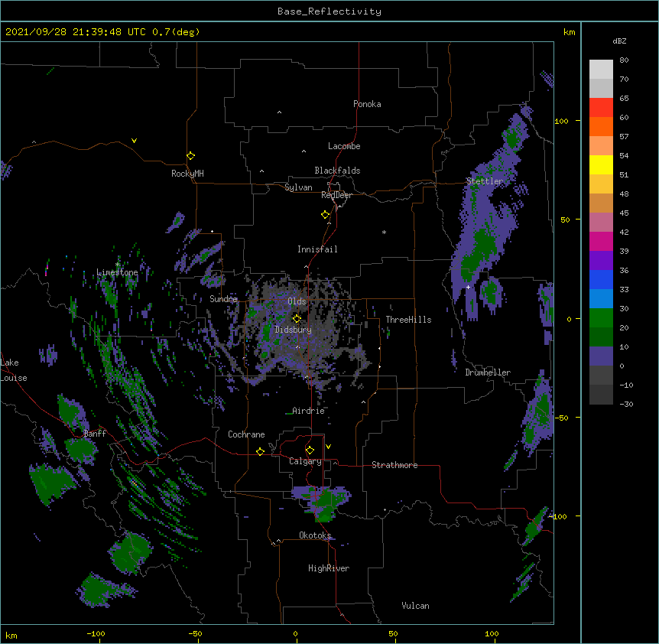Select the 39 dBZ magenta color swatch
Image resolution: width=659 pixels, height=644 pixels.
[x=601, y=241]
